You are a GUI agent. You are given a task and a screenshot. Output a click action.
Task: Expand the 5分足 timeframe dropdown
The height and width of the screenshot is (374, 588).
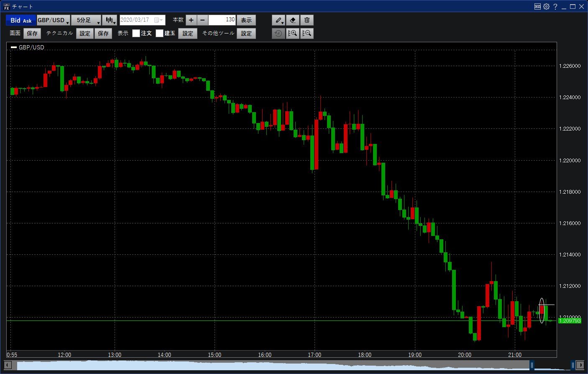pos(86,20)
